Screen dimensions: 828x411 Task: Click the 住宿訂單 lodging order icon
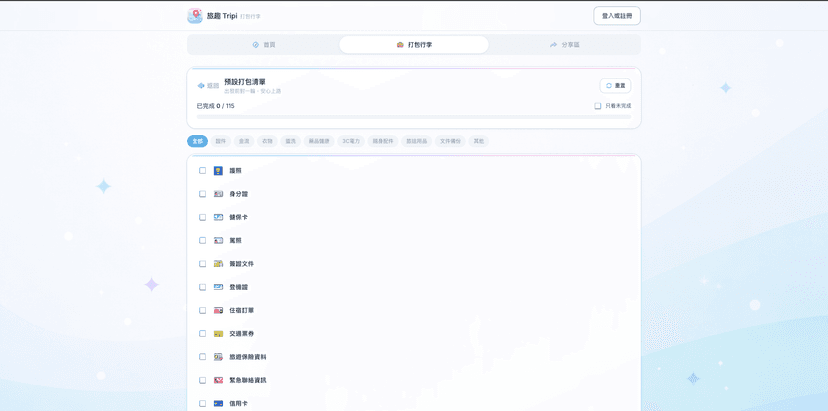[x=218, y=310]
